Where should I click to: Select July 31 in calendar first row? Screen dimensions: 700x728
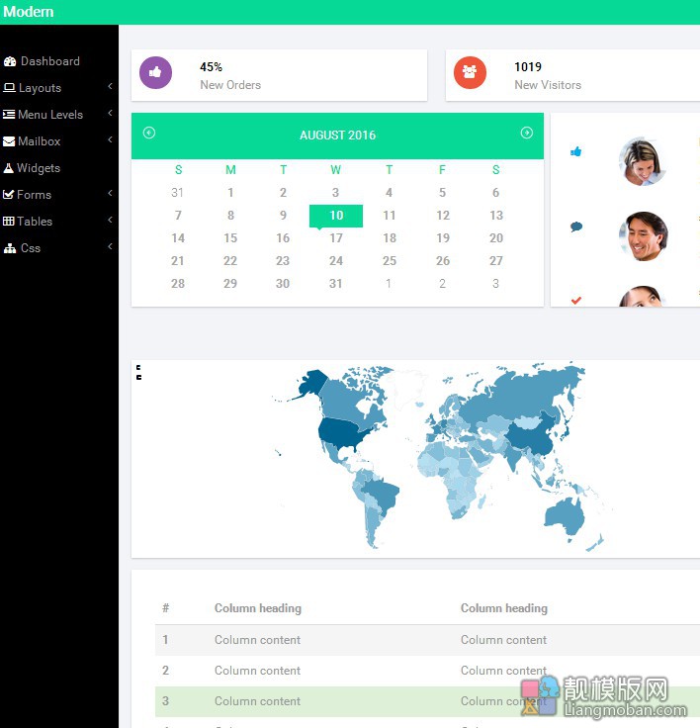pos(177,193)
